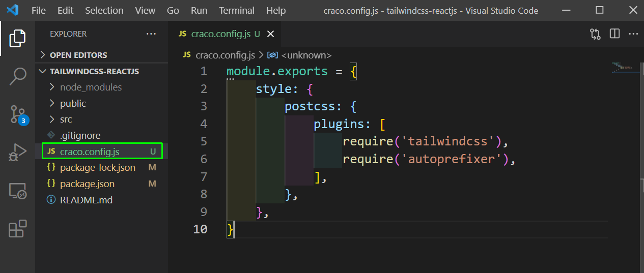644x273 pixels.
Task: Expand the OPEN EDITORS section
Action: coord(101,55)
